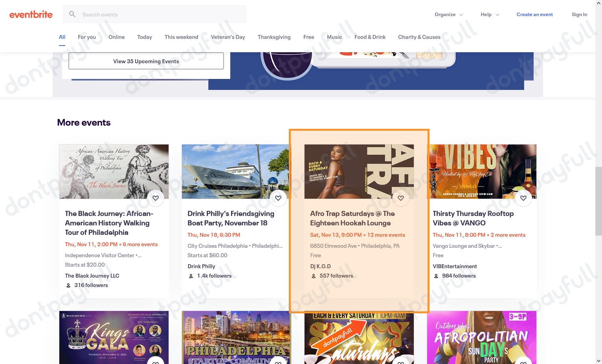Open the Help dropdown menu
Image resolution: width=602 pixels, height=364 pixels.
pos(490,15)
